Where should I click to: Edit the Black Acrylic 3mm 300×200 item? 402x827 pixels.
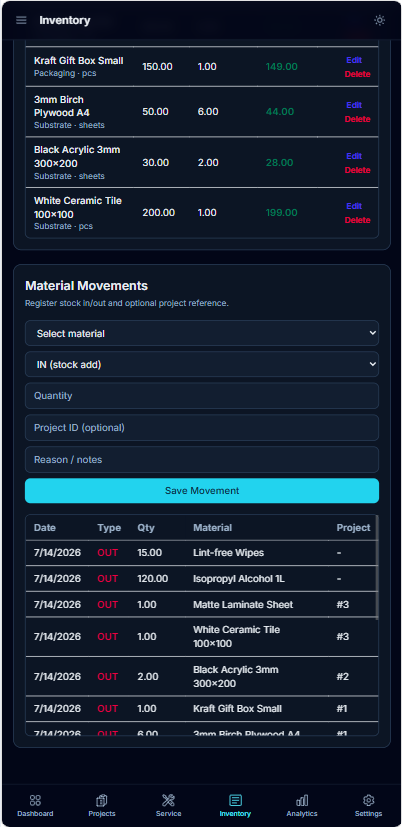click(x=354, y=156)
